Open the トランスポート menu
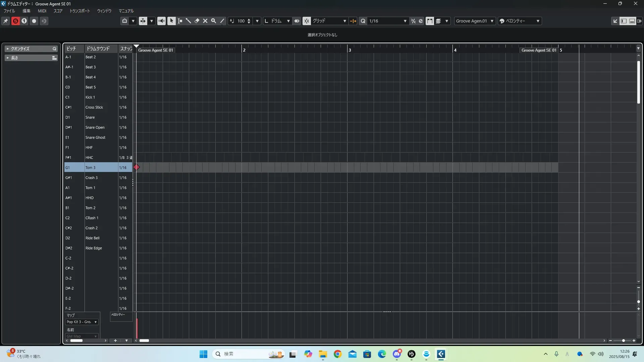The image size is (644, 362). 79,11
